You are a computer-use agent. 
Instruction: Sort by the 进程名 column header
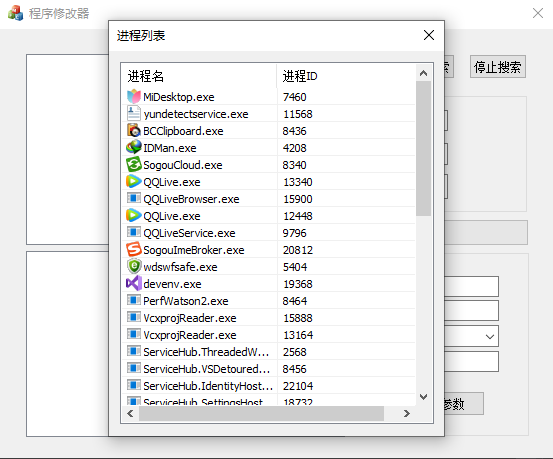(x=199, y=76)
